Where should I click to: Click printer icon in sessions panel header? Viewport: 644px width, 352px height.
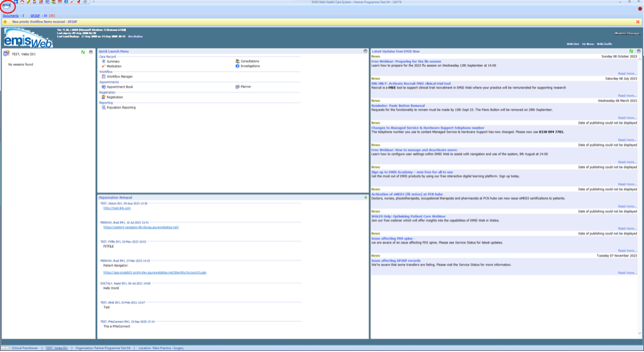[x=91, y=52]
